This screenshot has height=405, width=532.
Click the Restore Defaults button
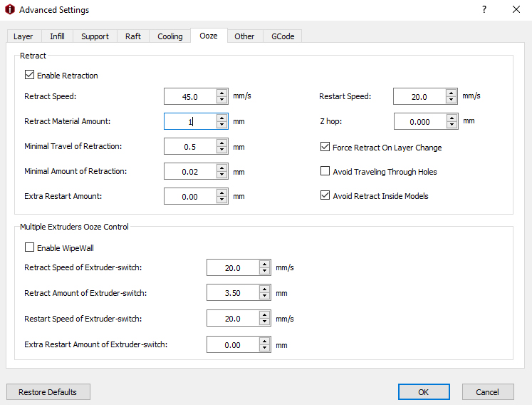click(48, 392)
